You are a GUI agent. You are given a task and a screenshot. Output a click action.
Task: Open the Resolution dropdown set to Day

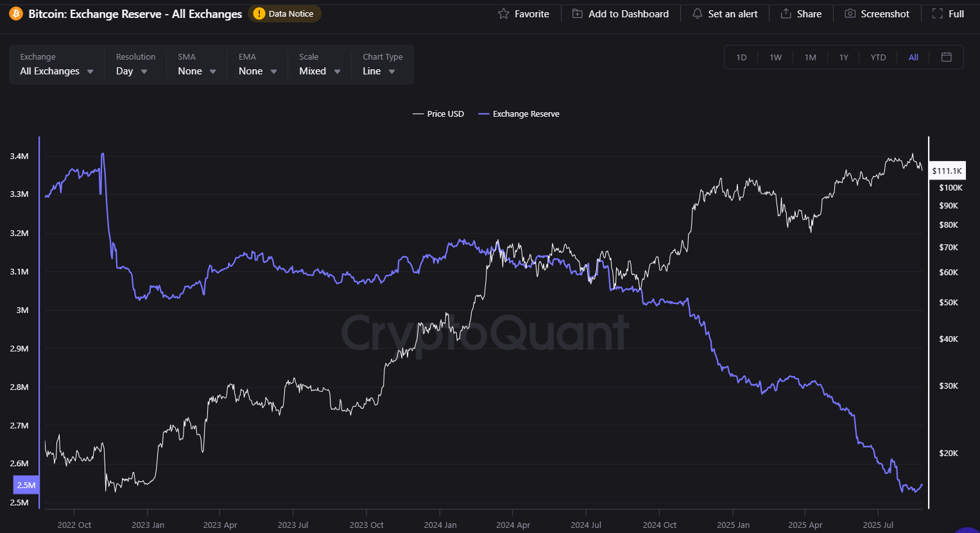point(132,71)
